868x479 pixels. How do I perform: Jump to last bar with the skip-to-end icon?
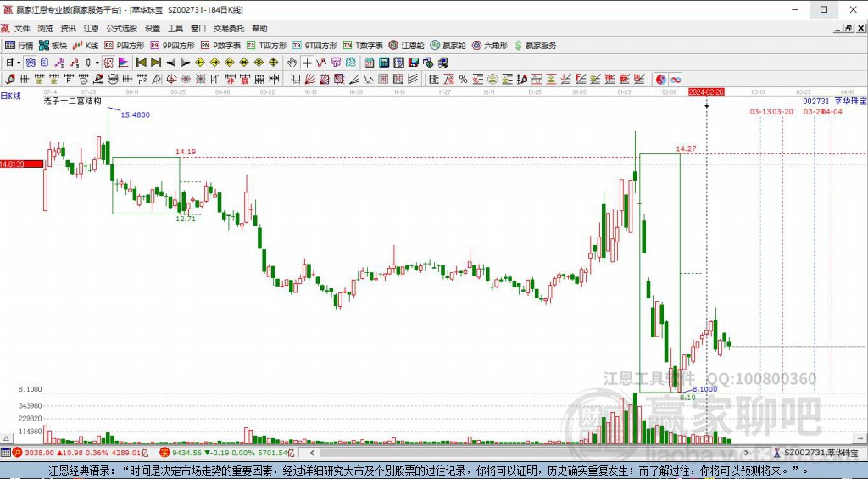click(x=156, y=63)
